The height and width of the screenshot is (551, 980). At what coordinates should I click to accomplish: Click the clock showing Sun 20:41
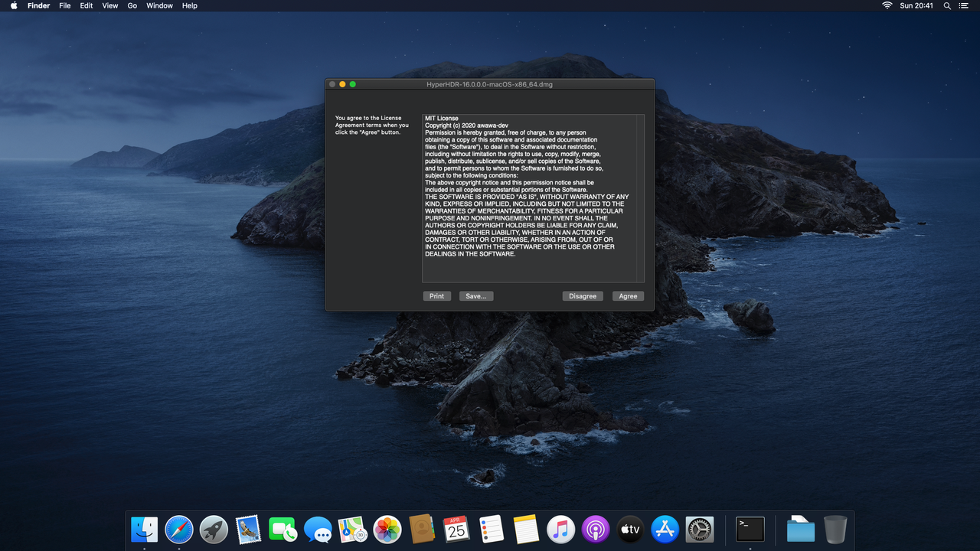point(916,5)
